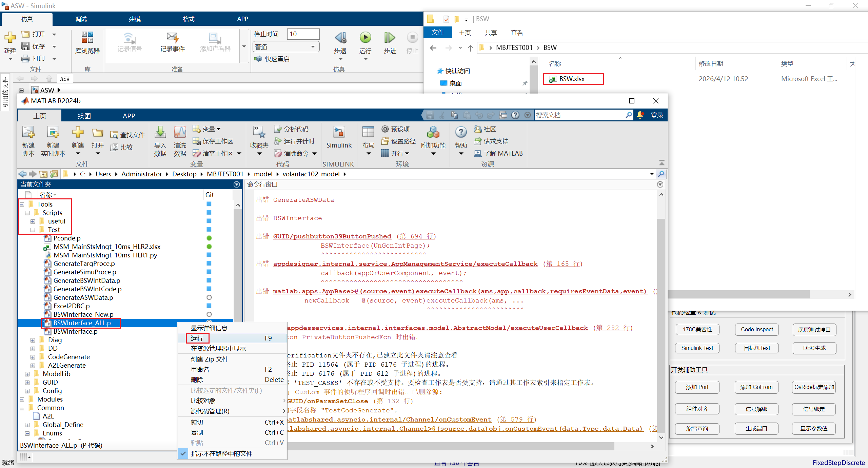Click Request Support (请求支持) in MATLAB

[491, 141]
